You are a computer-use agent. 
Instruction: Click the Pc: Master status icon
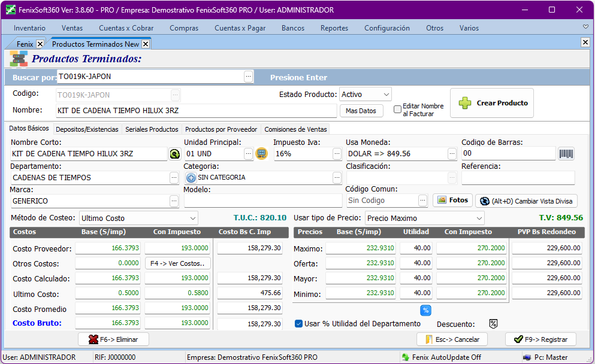coord(527,357)
